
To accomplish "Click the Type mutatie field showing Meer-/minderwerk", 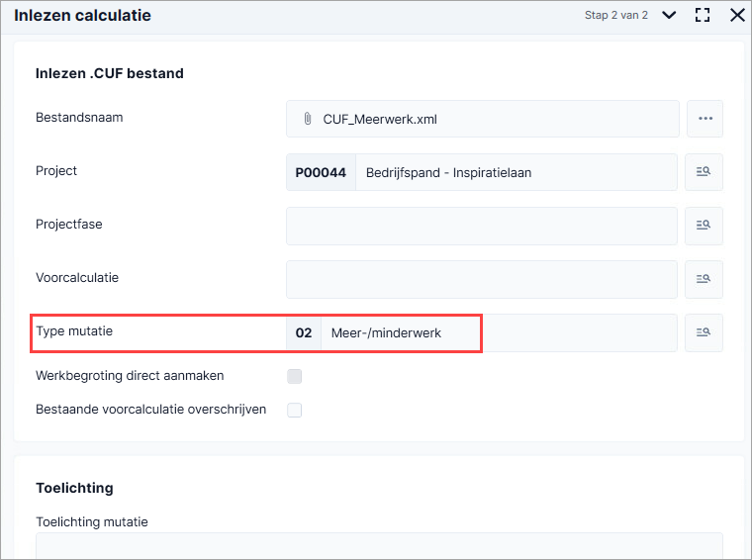I will tap(482, 332).
